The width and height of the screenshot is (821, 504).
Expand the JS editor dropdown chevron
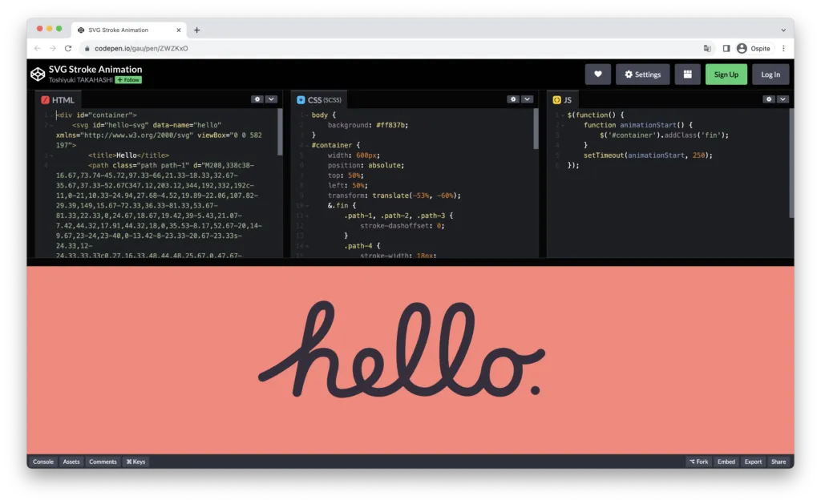click(x=783, y=99)
